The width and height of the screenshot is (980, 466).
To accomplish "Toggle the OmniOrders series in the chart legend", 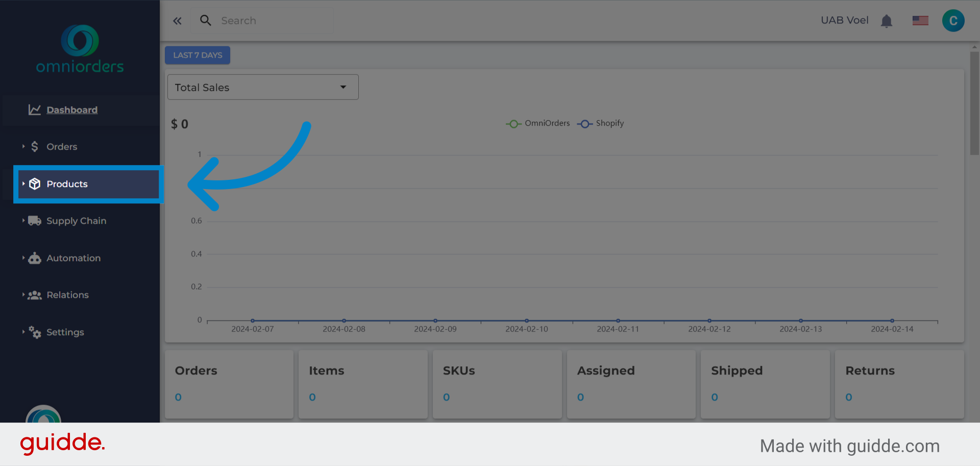I will point(537,123).
